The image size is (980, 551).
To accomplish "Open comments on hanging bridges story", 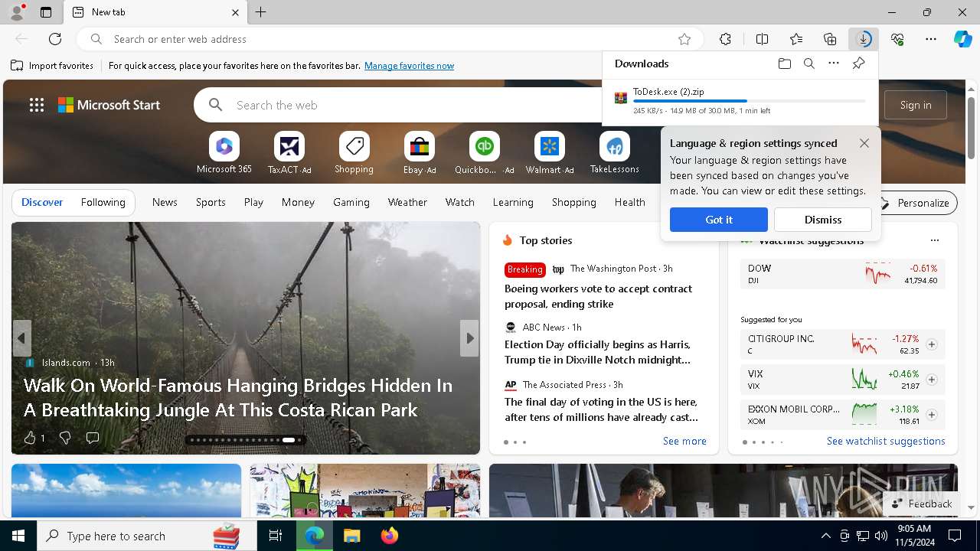I will (93, 438).
